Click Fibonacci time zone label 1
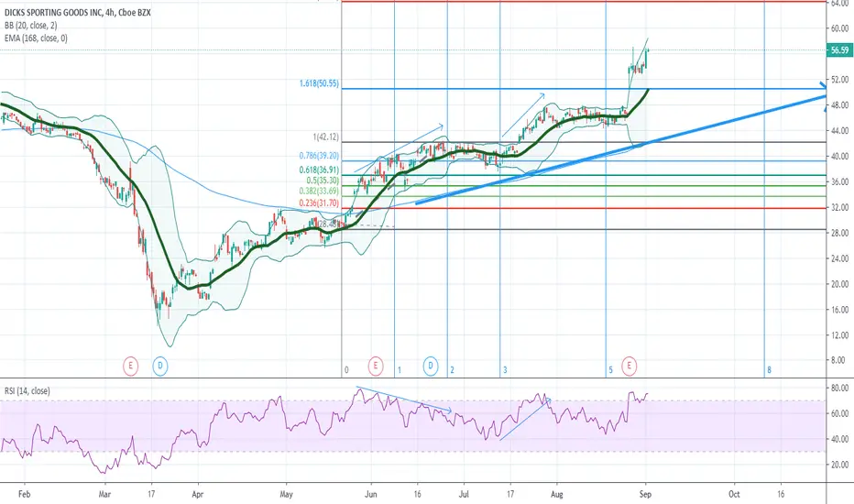Viewport: 854px width, 504px height. 400,370
